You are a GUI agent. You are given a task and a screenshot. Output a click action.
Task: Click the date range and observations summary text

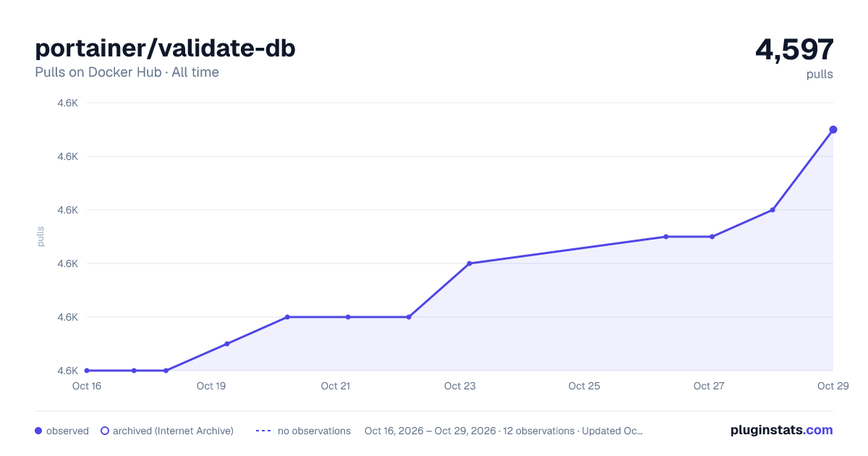coord(503,431)
